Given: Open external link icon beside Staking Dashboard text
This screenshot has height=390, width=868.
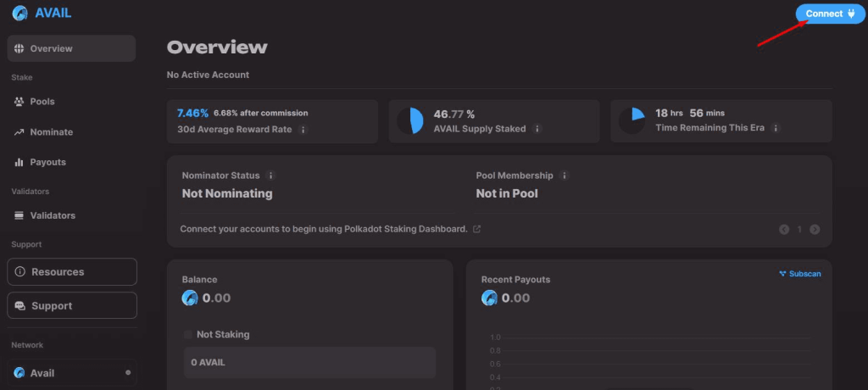Looking at the screenshot, I should (476, 229).
